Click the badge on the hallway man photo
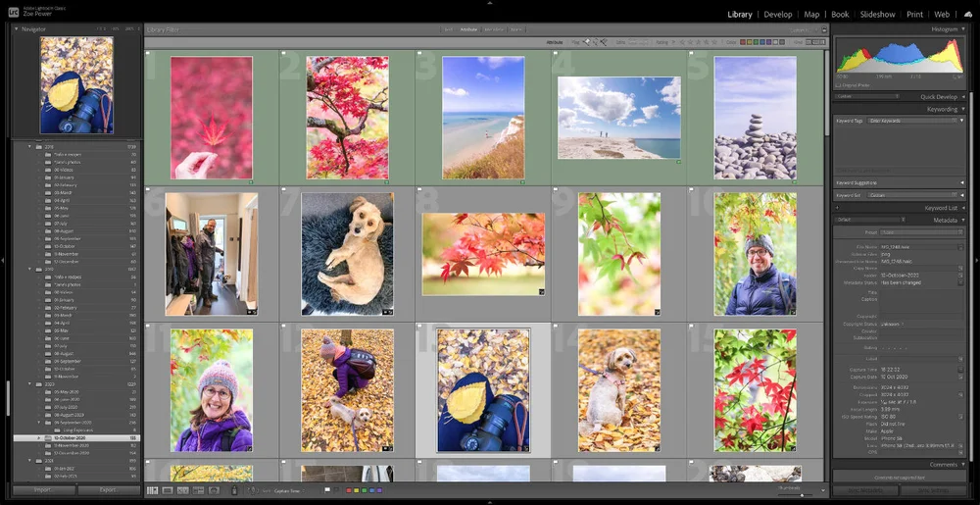The image size is (980, 505). [x=252, y=311]
